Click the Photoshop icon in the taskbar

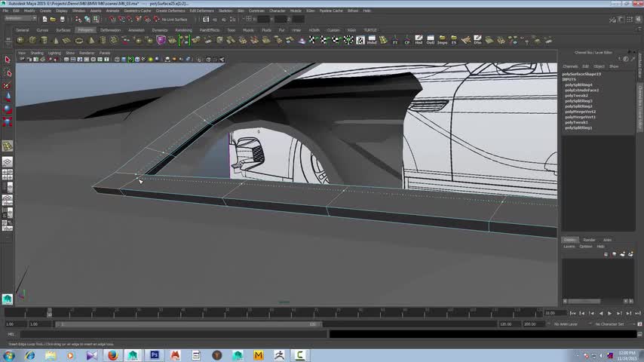(155, 354)
